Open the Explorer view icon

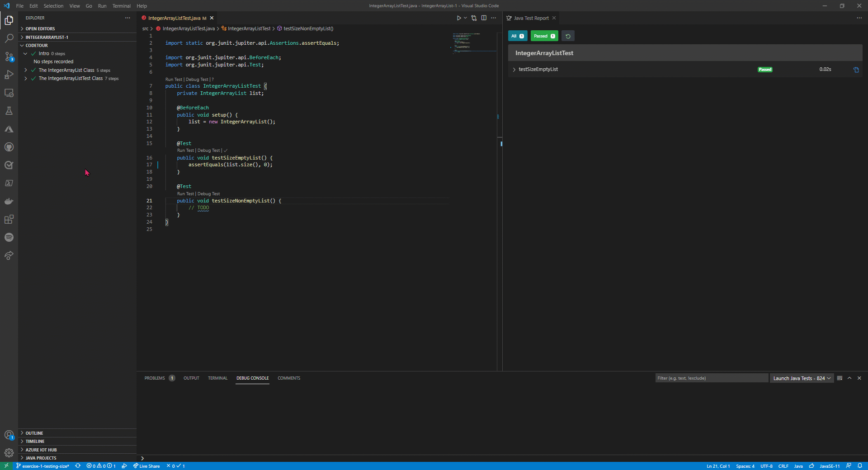click(x=9, y=20)
